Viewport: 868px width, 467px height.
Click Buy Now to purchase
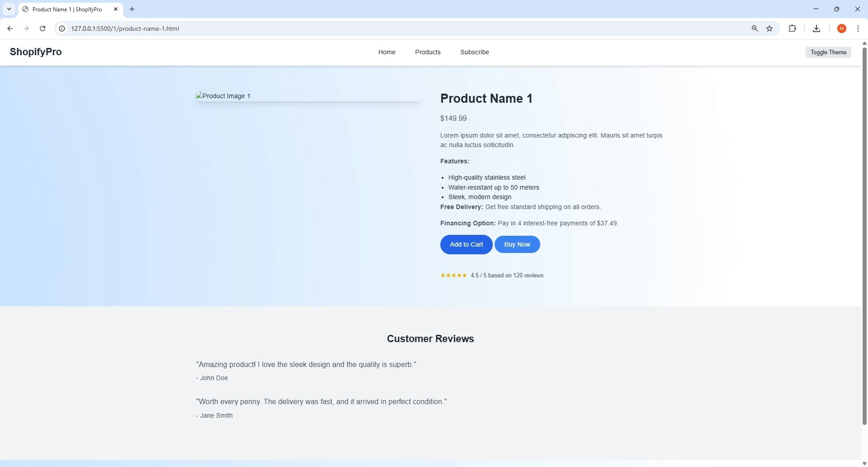click(517, 244)
